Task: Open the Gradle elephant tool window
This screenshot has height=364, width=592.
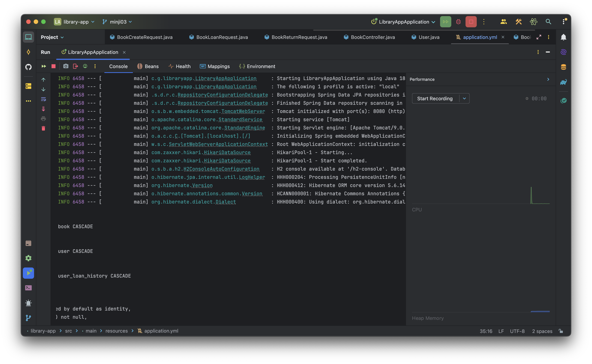Action: click(x=563, y=82)
